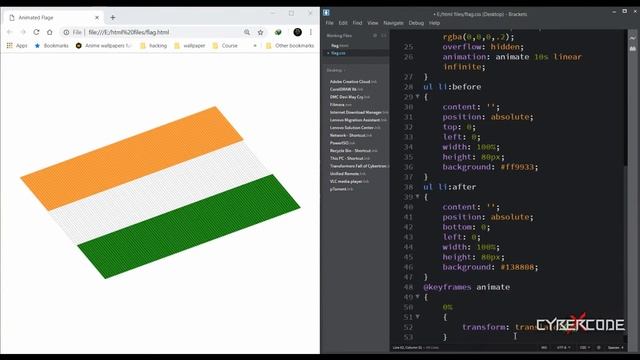Image resolution: width=640 pixels, height=360 pixels.
Task: Bookmark this page with the star icon
Action: [260, 32]
